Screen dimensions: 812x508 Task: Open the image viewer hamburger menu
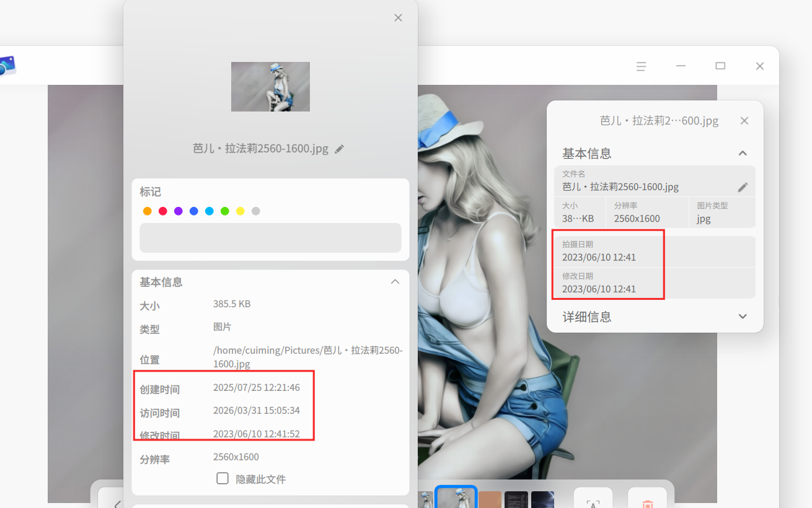click(642, 66)
